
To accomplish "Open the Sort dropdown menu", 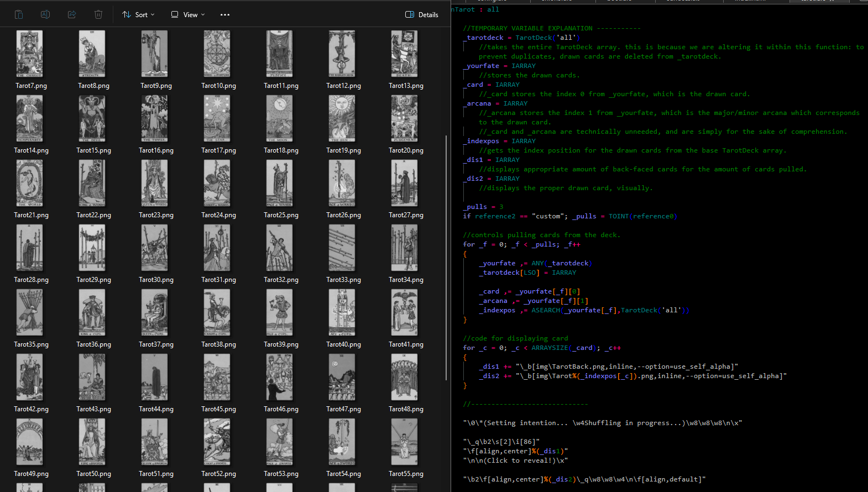I will tap(138, 14).
